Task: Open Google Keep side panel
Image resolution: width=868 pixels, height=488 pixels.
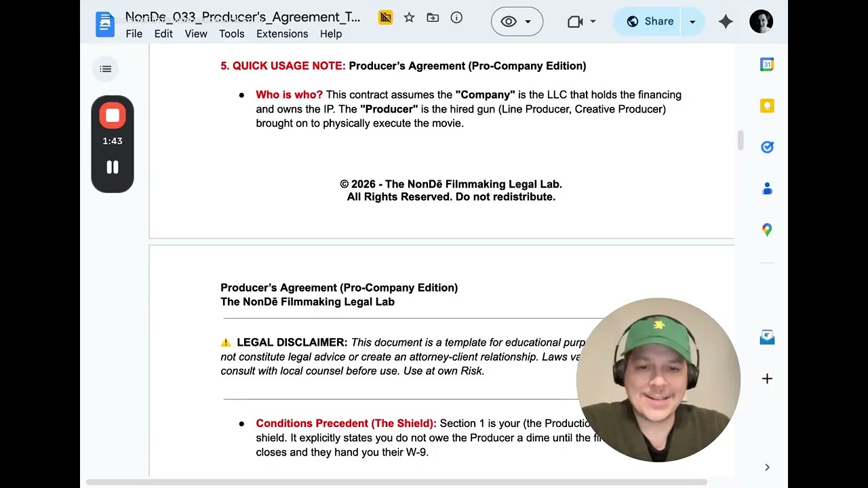Action: (767, 106)
